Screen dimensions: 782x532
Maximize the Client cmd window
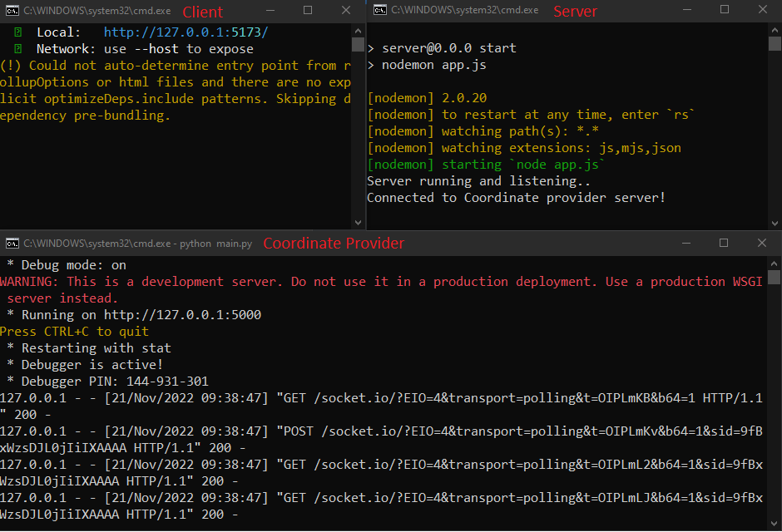tap(308, 11)
